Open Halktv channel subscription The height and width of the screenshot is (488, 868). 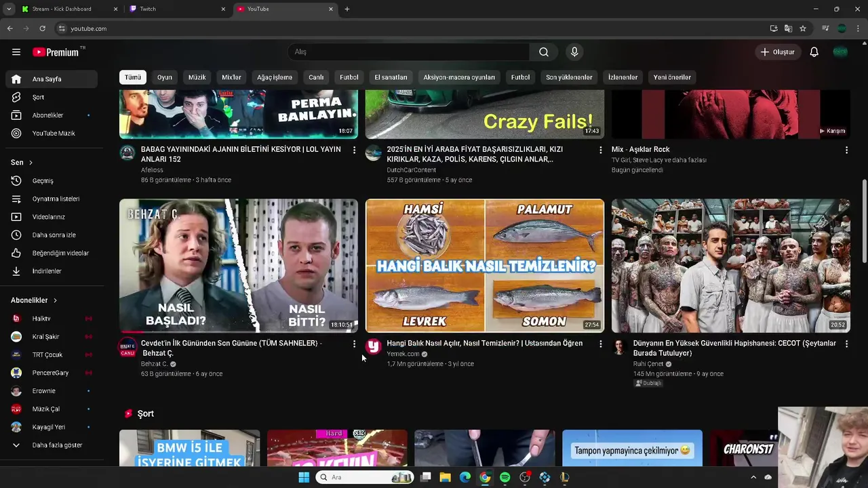coord(52,319)
